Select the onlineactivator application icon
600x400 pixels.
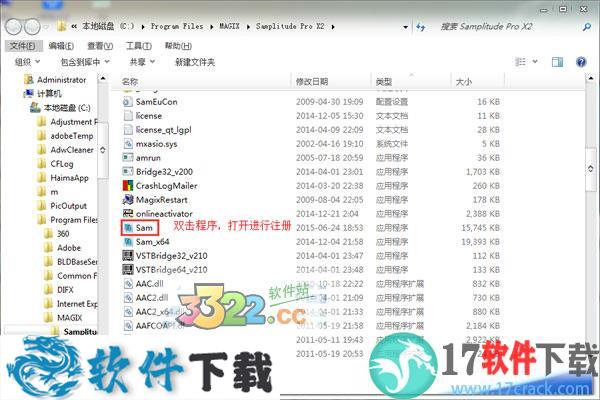click(128, 214)
